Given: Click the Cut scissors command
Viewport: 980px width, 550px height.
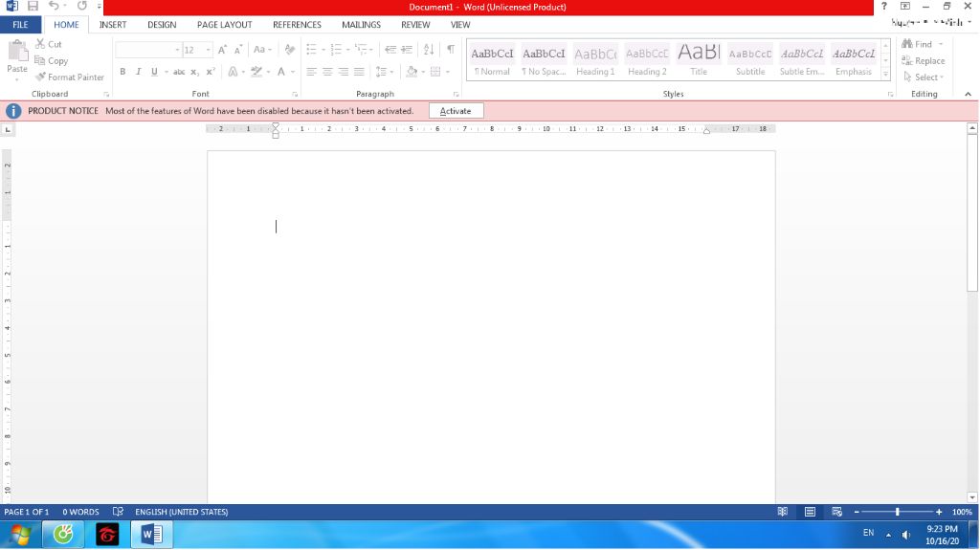Looking at the screenshot, I should click(48, 44).
